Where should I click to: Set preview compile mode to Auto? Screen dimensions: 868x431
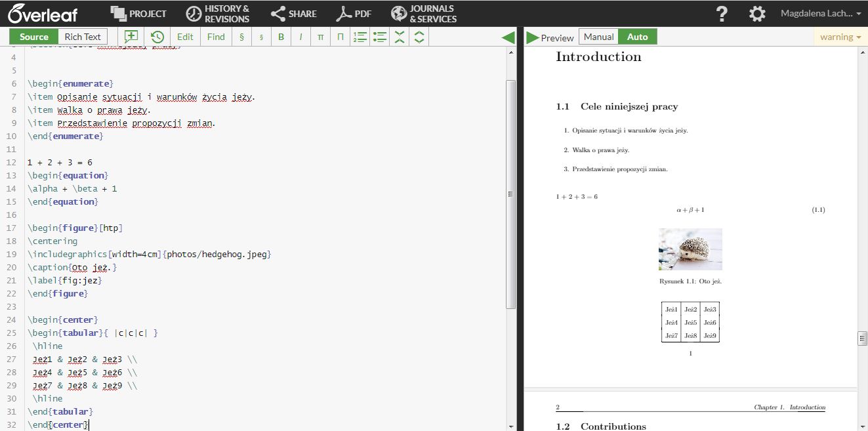tap(637, 37)
